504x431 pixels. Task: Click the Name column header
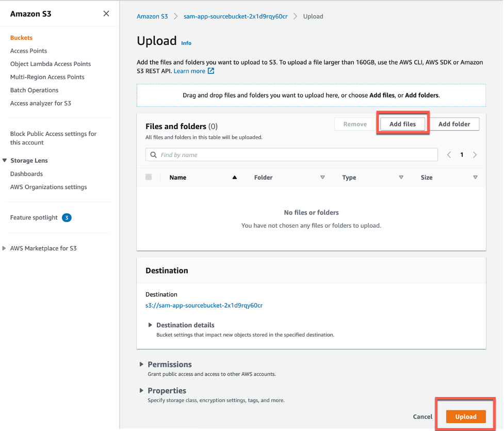178,177
